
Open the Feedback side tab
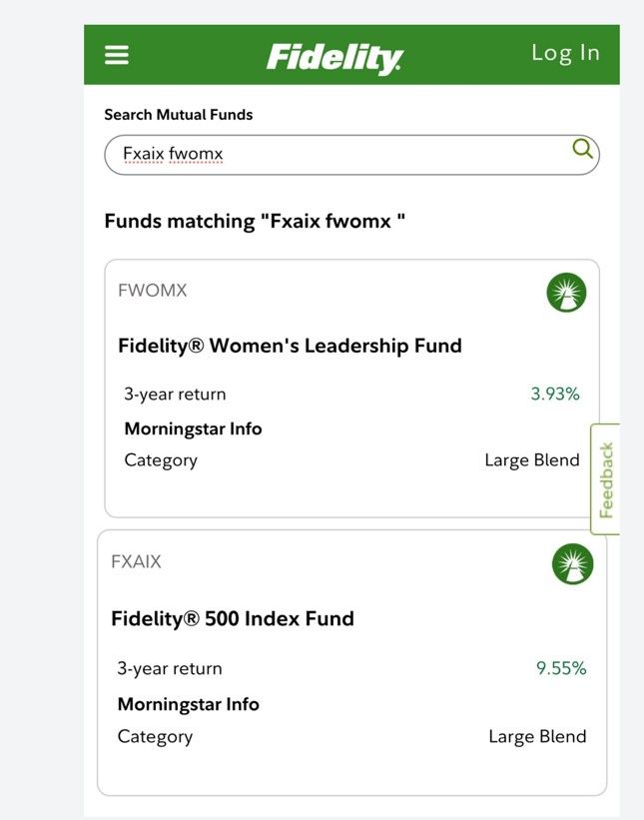tap(605, 479)
